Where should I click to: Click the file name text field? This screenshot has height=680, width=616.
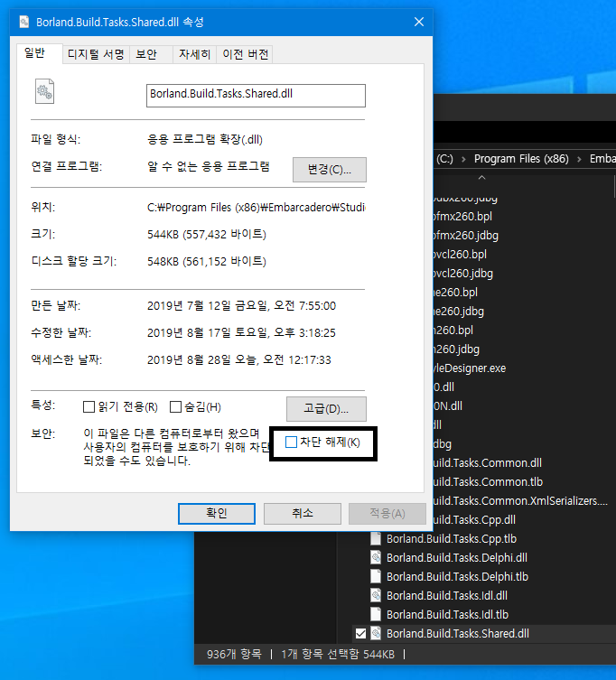[x=256, y=95]
